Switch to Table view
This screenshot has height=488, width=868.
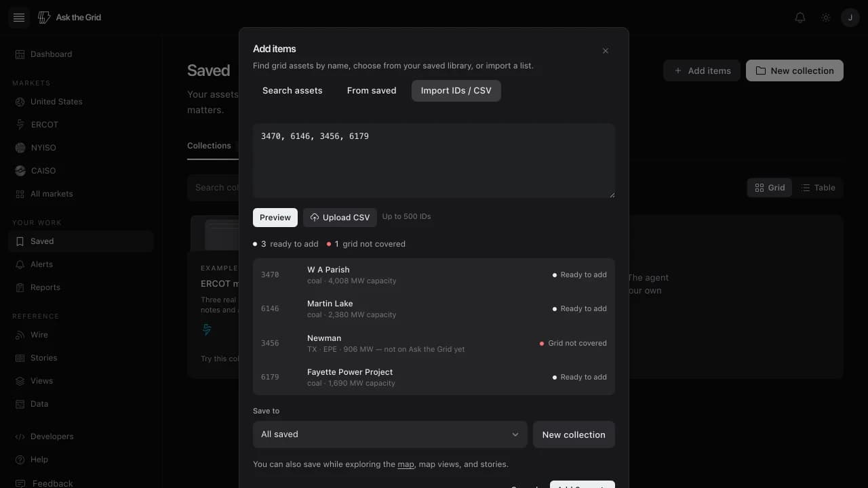pos(818,188)
